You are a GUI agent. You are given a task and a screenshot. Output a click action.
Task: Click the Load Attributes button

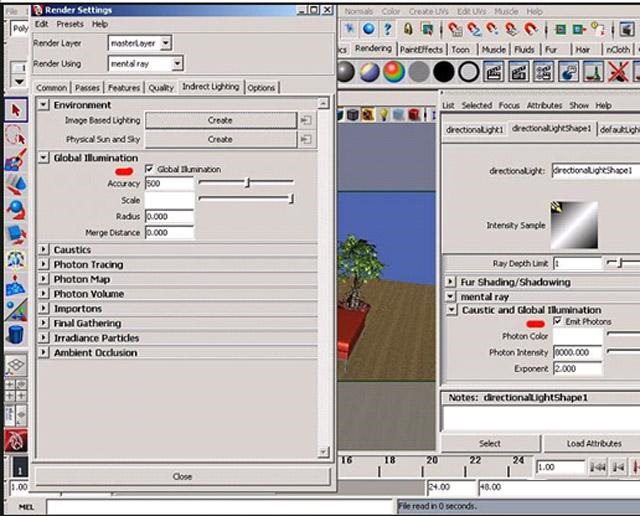click(594, 443)
